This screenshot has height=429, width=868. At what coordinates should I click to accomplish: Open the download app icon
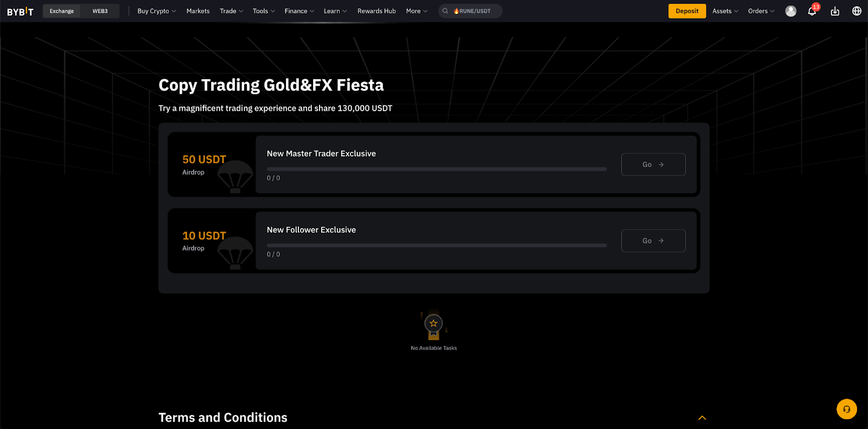point(835,11)
